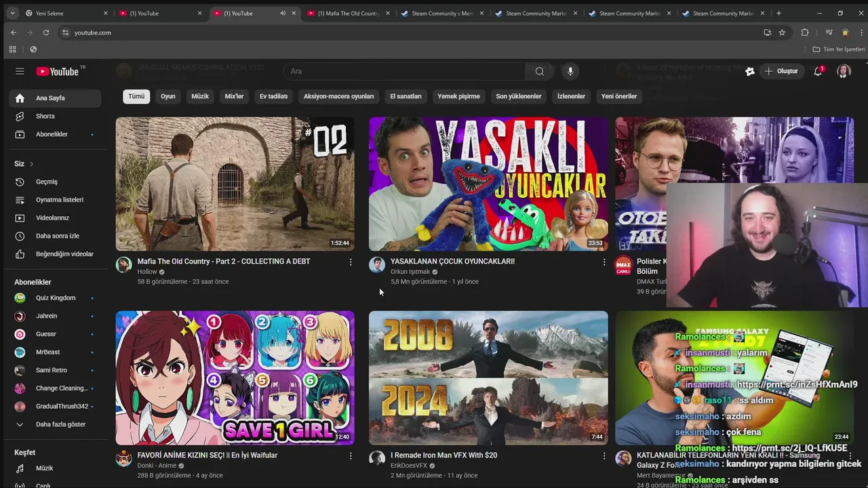Expand Daha fazla göster subscriptions
Image resolution: width=868 pixels, height=488 pixels.
[x=55, y=424]
